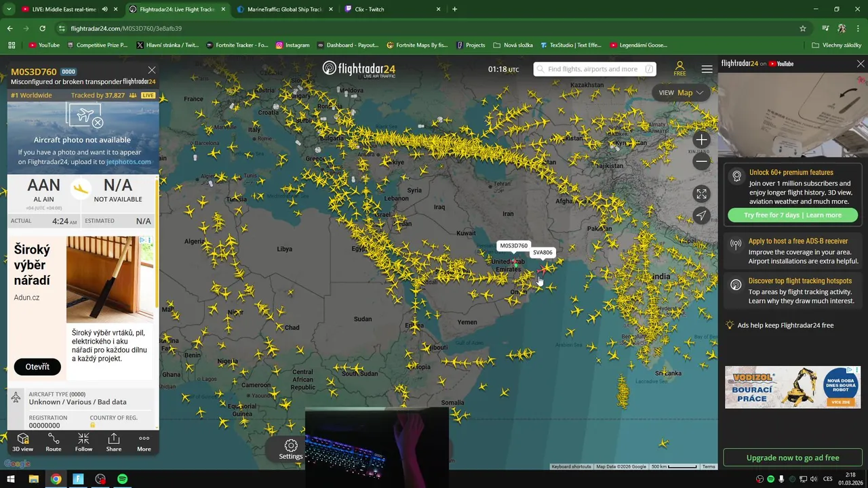Open map Settings gear

(x=291, y=449)
